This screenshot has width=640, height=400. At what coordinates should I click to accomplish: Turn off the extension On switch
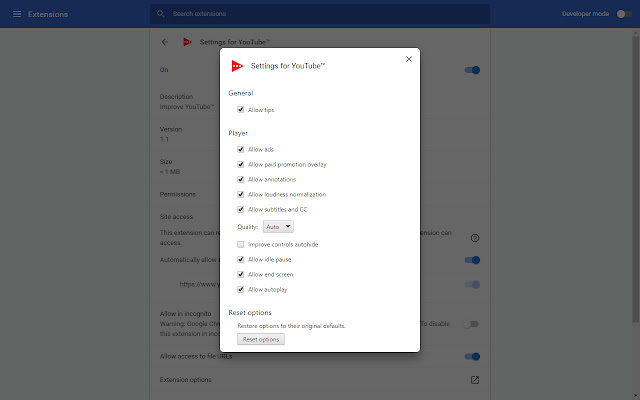pyautogui.click(x=472, y=70)
